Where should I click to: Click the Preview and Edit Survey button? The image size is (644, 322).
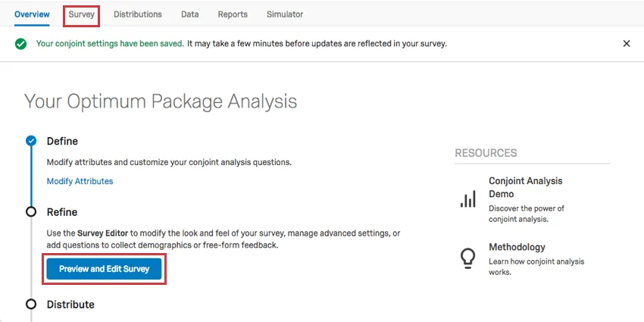[105, 269]
